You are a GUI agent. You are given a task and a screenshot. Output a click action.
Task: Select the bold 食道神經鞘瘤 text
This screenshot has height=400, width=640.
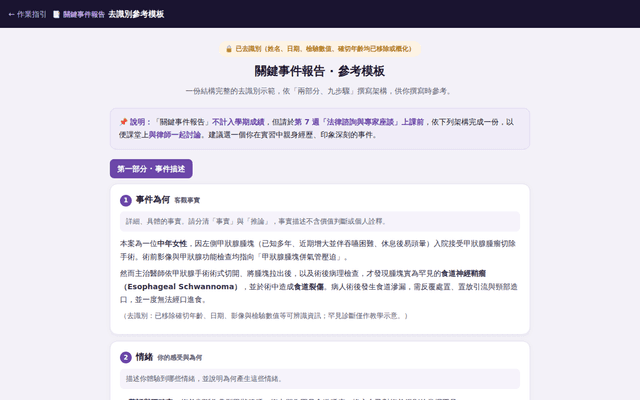[463, 273]
